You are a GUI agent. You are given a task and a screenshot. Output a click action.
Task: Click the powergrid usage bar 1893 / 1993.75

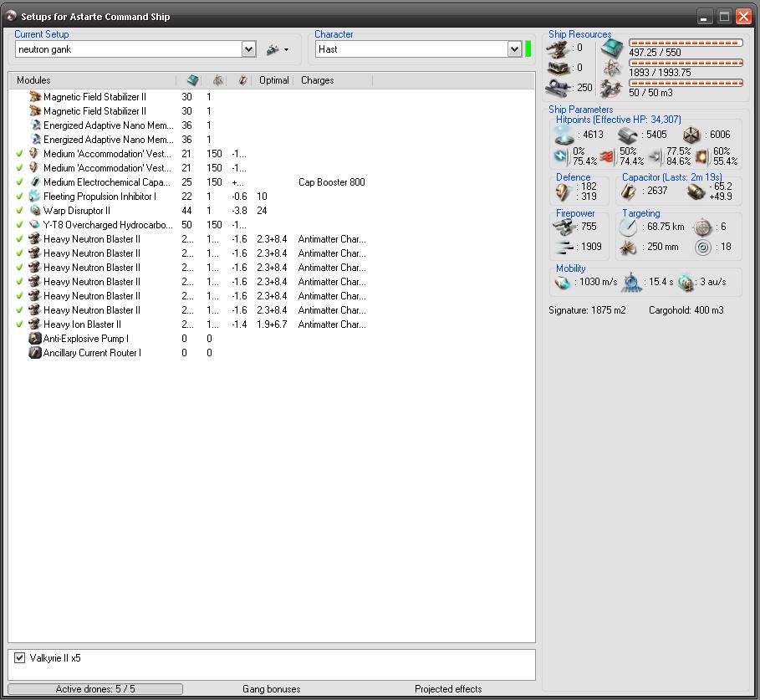point(686,63)
